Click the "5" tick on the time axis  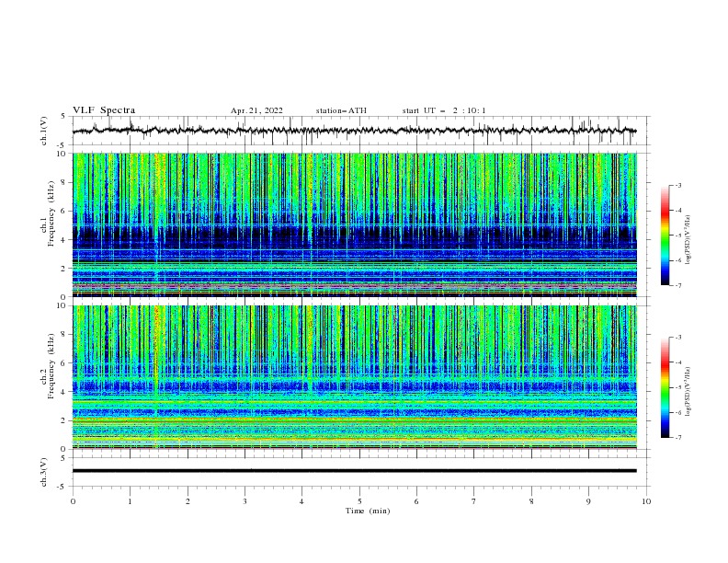pyautogui.click(x=359, y=501)
